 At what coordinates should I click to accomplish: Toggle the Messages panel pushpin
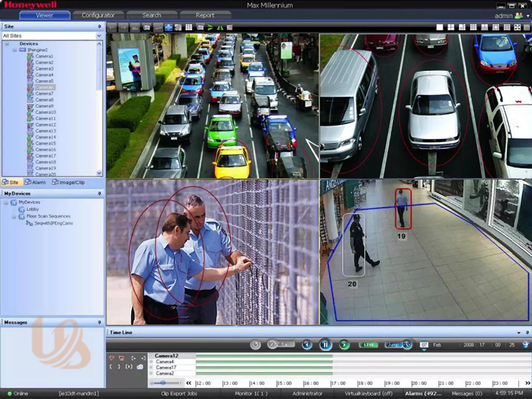tap(99, 322)
